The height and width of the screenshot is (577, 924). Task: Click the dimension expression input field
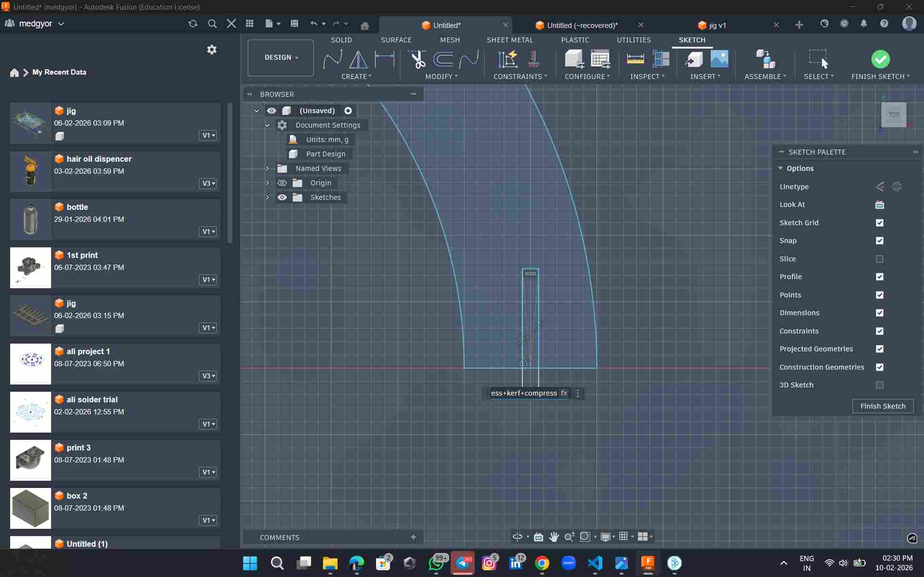[x=524, y=393]
